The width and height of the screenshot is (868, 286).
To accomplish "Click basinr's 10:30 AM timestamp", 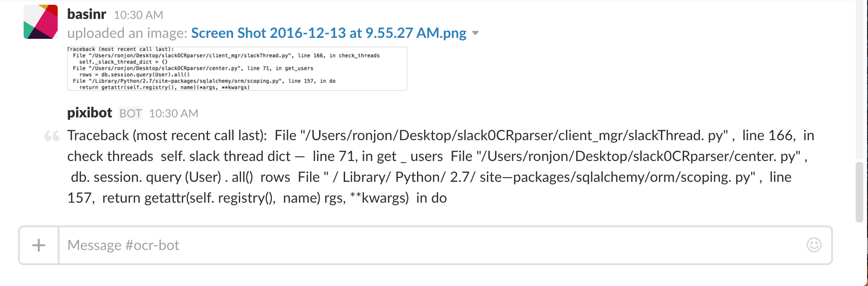I will click(139, 15).
